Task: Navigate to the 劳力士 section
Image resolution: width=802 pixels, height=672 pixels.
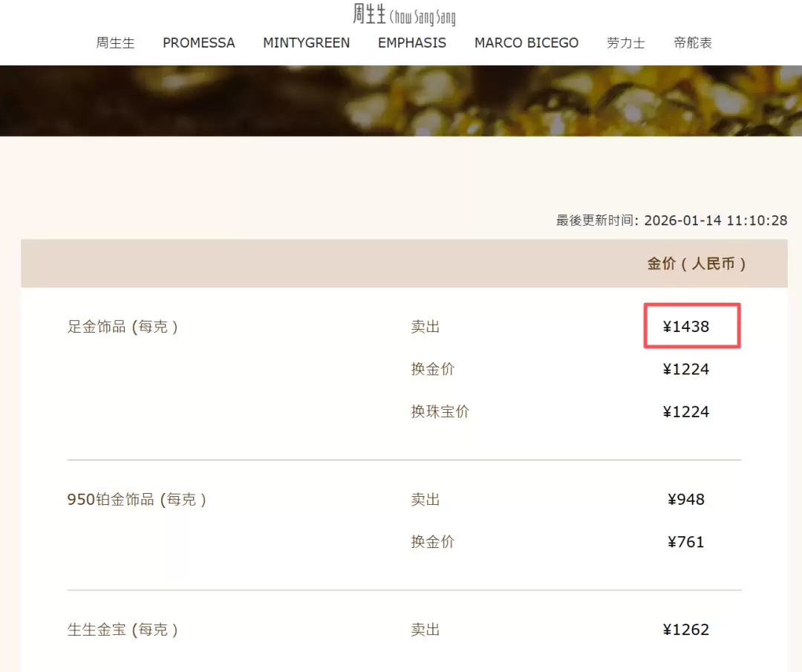Action: 625,43
